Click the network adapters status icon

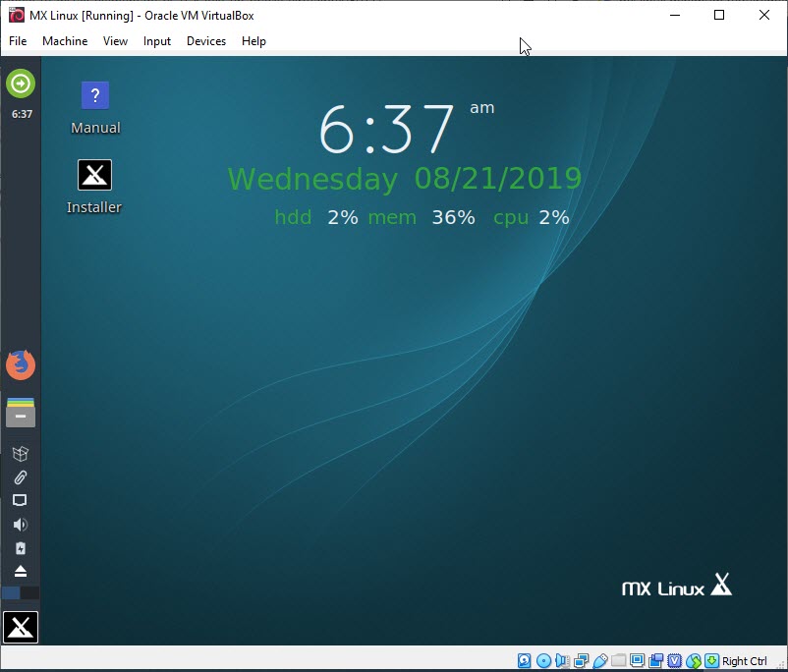[581, 660]
